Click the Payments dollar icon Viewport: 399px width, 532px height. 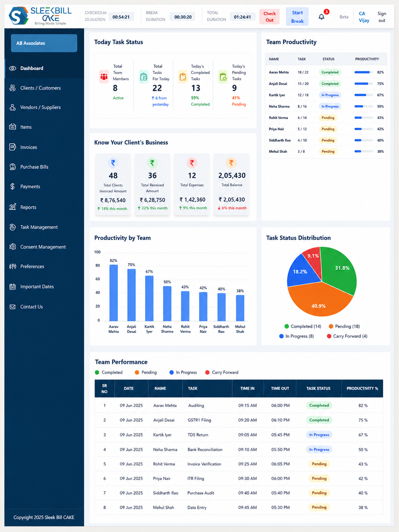point(12,186)
